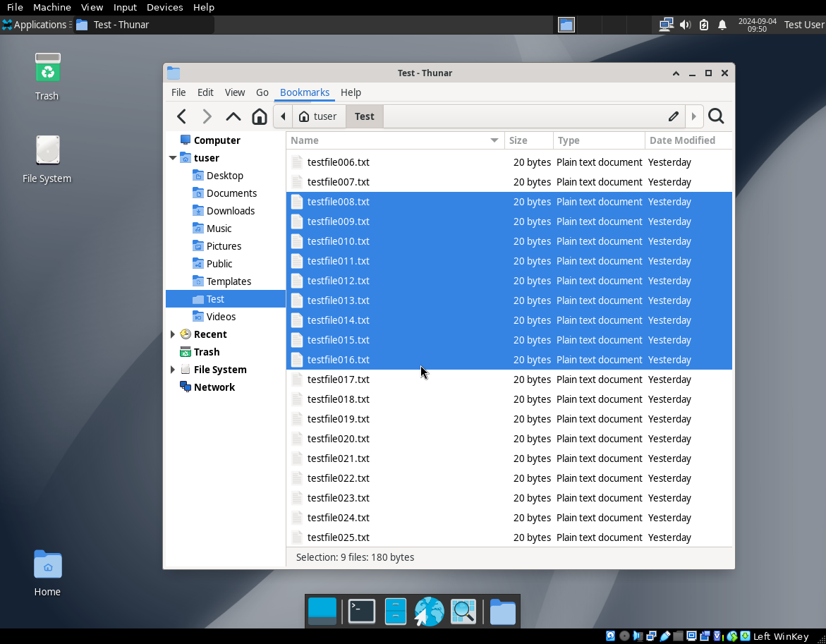Launch web browser globe icon in dock
The image size is (826, 644).
(429, 612)
